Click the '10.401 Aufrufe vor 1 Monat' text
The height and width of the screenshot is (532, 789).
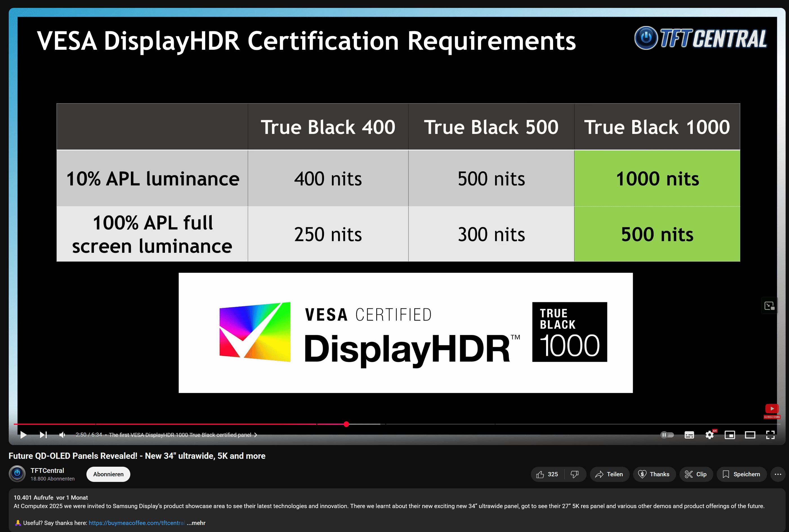tap(51, 497)
